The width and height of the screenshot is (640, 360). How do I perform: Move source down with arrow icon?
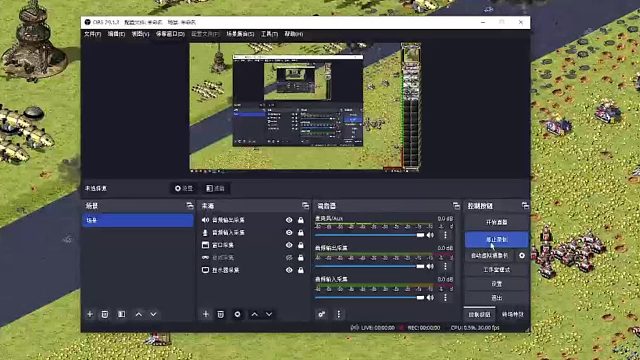point(269,314)
